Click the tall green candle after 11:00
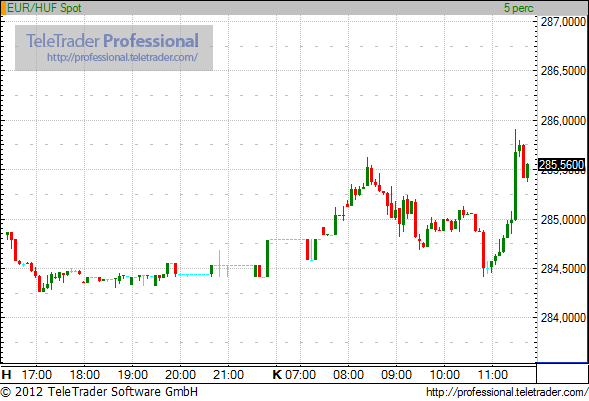 515,186
